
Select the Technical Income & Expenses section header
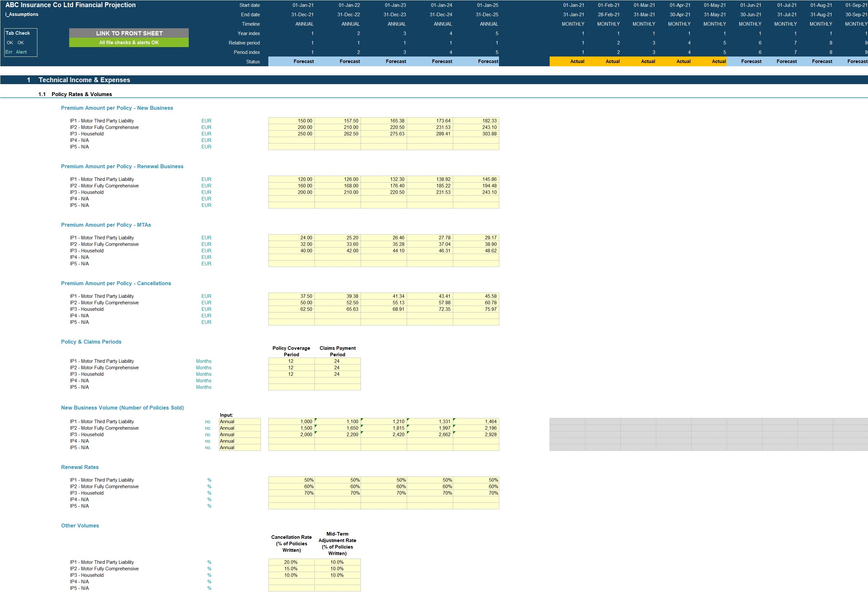[84, 80]
